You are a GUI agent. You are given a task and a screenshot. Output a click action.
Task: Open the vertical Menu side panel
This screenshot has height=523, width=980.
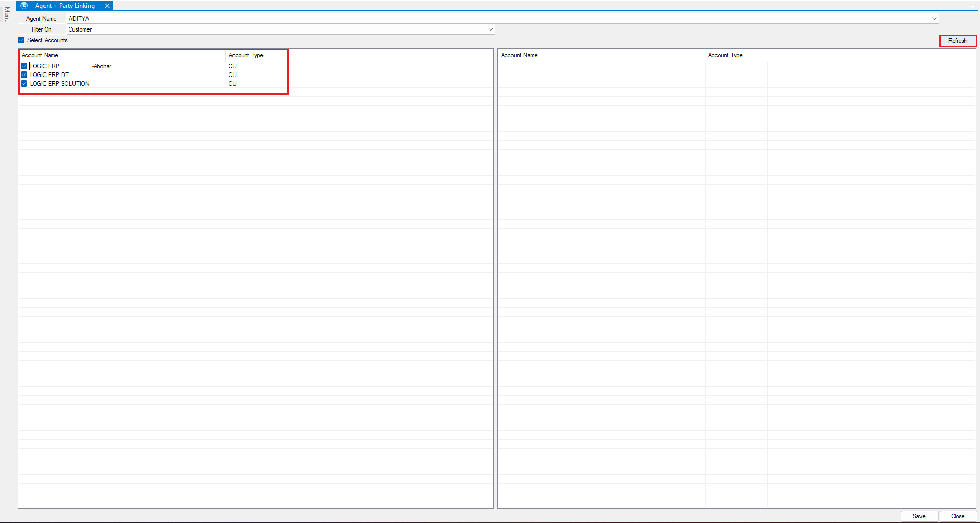coord(7,14)
